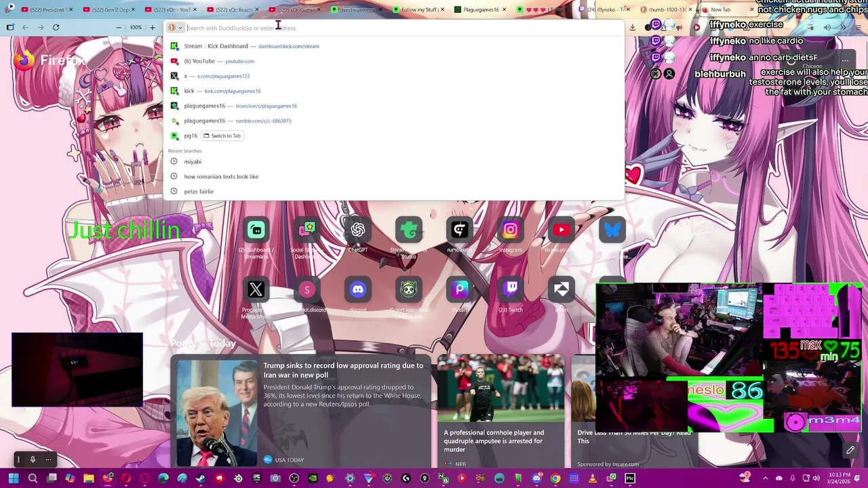
Task: Open the Kicklet.app panda shortcut tile
Action: click(409, 290)
